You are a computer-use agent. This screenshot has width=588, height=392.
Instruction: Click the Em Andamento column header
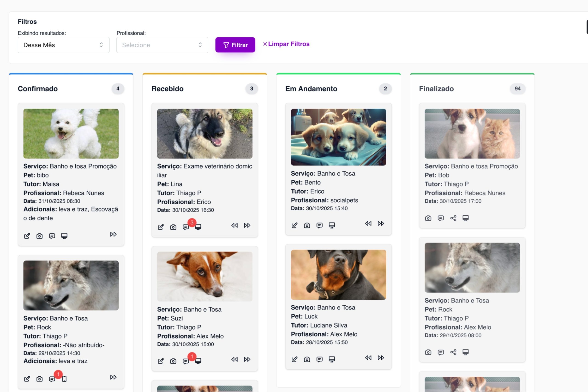(311, 88)
